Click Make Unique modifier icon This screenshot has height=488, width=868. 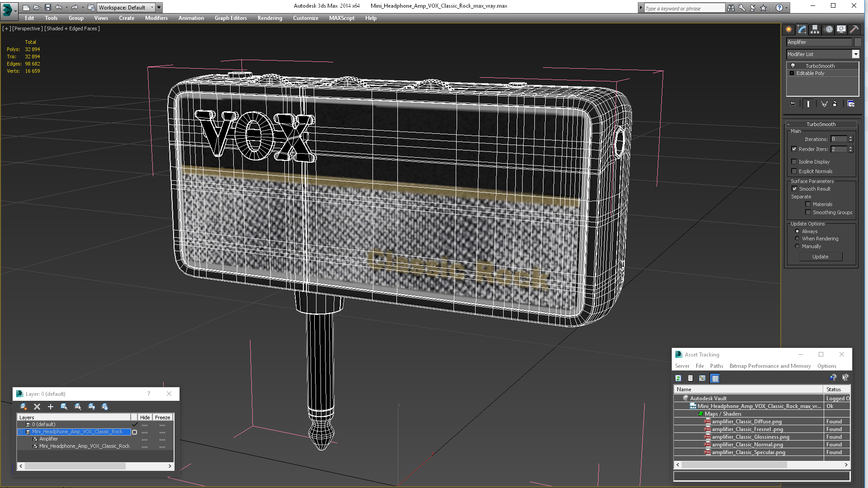tap(824, 104)
